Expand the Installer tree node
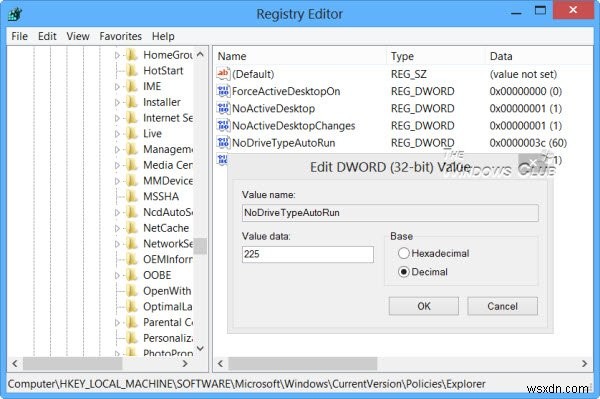Screen dimensions: 600x399 (117, 103)
